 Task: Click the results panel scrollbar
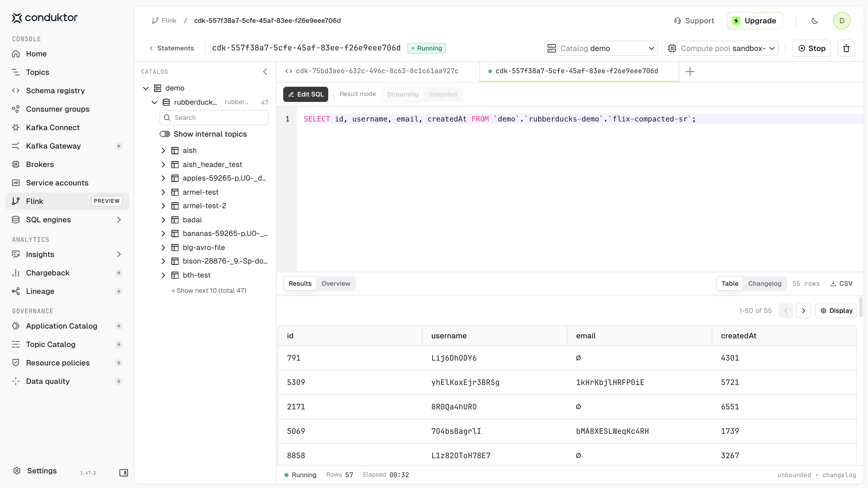(x=861, y=307)
